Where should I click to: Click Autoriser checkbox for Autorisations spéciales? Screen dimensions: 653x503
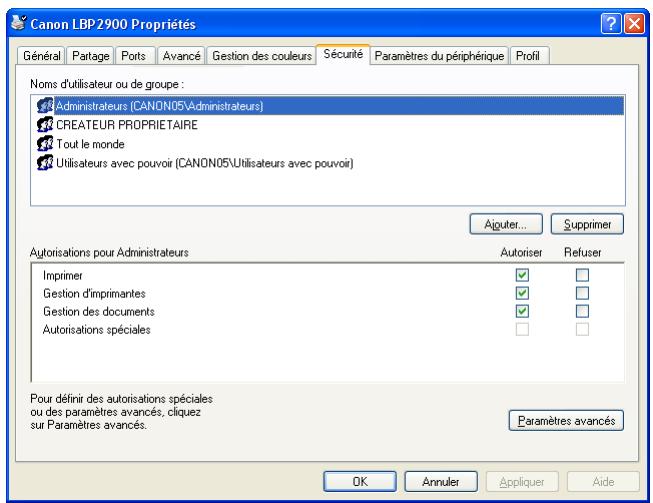522,329
